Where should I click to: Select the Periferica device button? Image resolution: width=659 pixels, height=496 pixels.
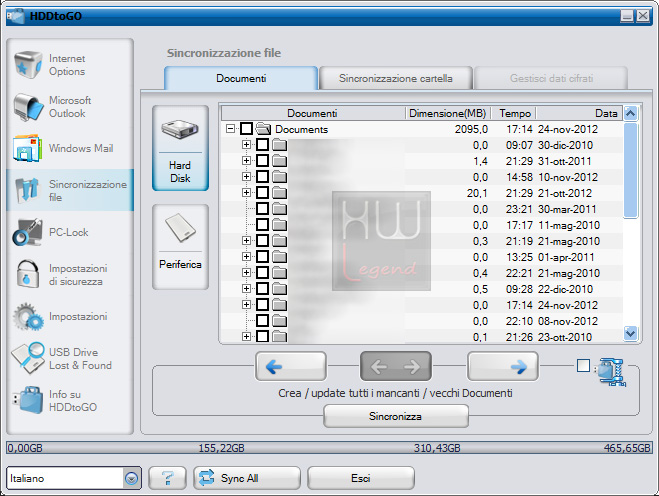[180, 247]
